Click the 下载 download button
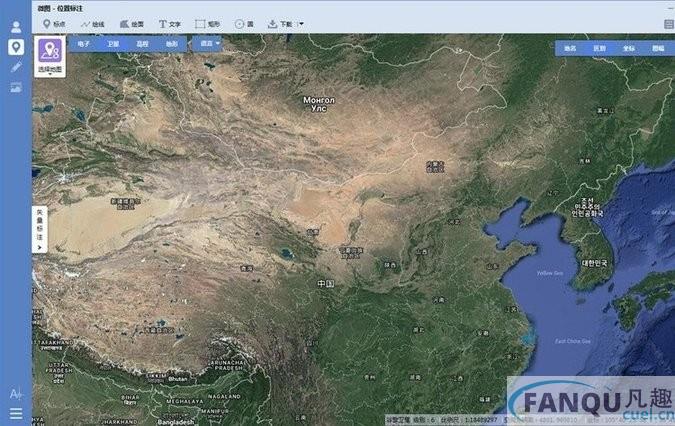 pos(280,24)
